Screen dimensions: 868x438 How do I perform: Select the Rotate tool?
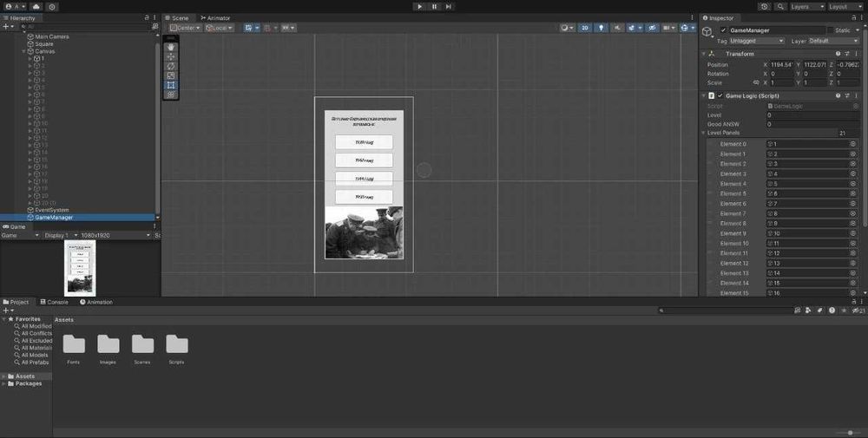pos(170,66)
